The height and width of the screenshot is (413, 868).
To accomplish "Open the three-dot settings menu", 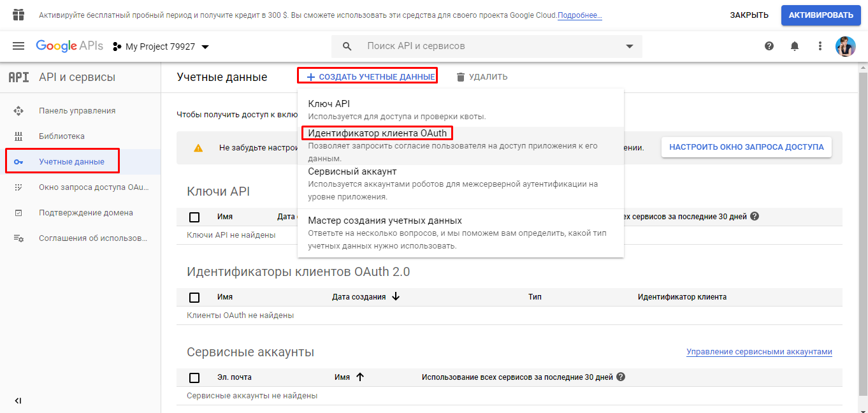I will [820, 46].
